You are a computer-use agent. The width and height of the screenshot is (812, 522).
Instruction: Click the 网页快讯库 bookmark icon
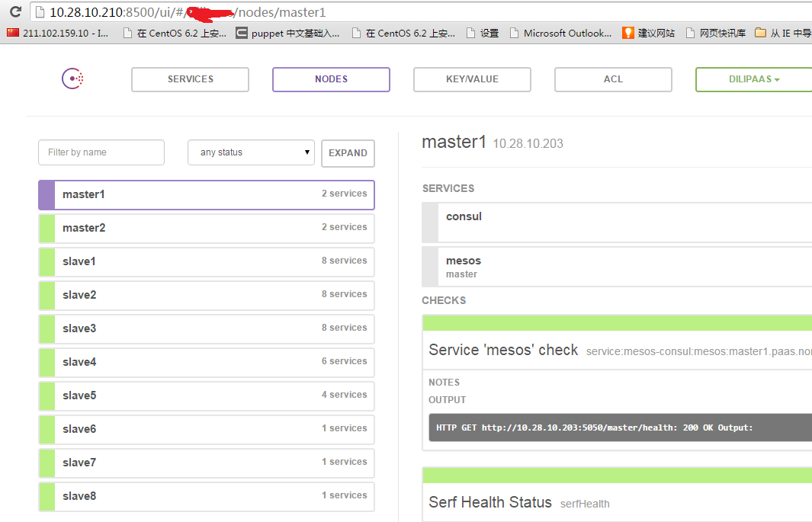click(689, 33)
